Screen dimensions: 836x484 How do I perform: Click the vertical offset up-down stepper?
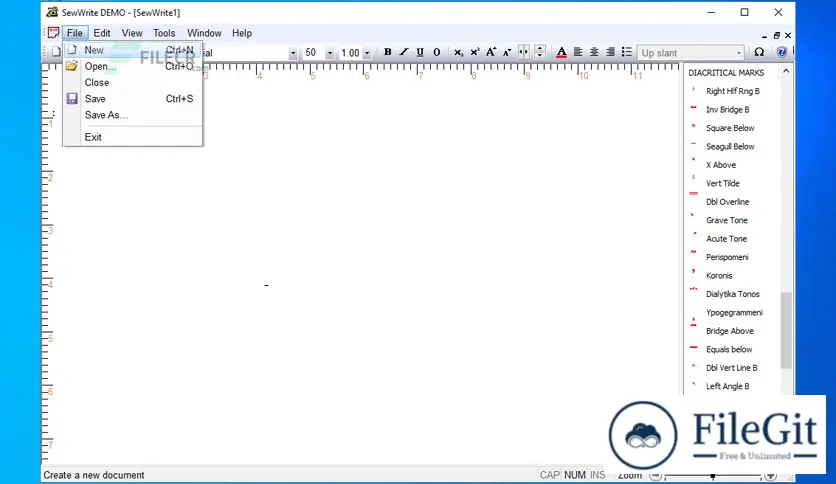[x=540, y=52]
